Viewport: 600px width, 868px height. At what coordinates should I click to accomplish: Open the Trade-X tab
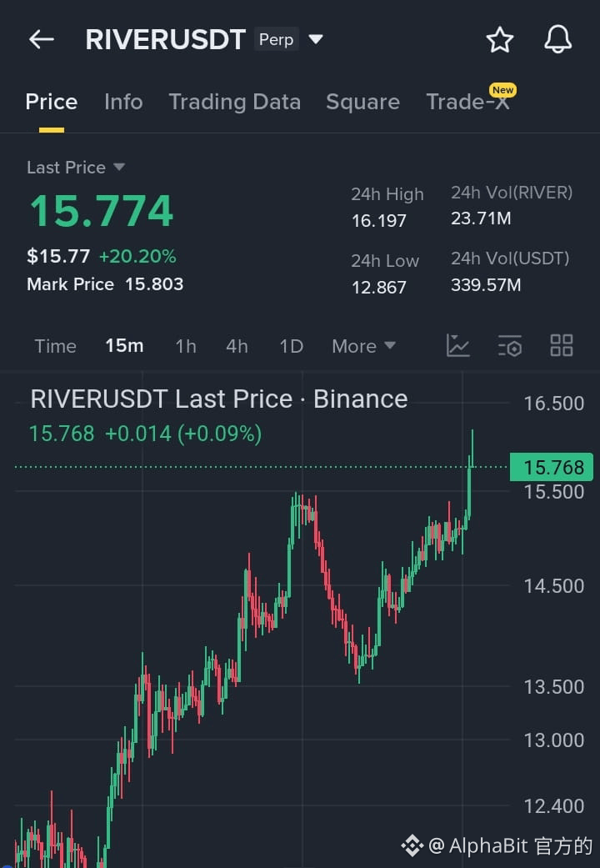(x=467, y=101)
